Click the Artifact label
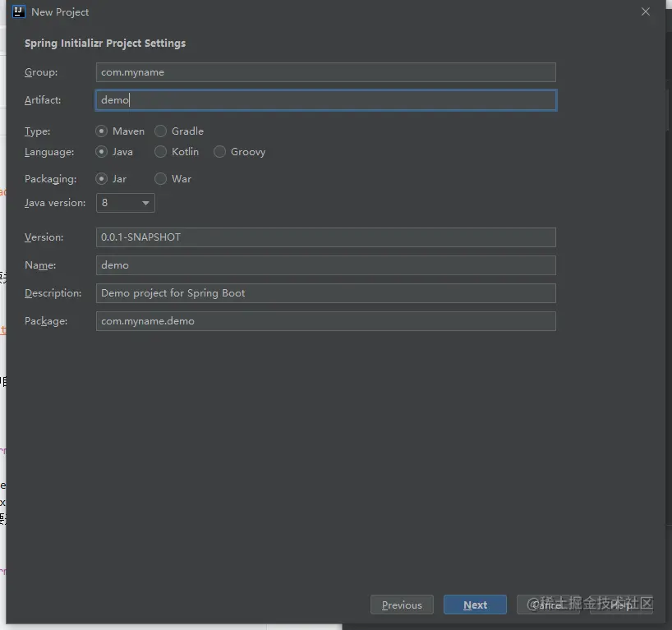 pyautogui.click(x=43, y=100)
